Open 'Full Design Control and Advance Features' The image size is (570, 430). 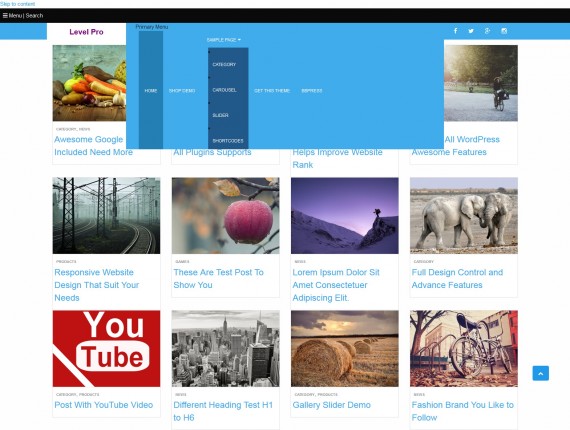pyautogui.click(x=457, y=278)
